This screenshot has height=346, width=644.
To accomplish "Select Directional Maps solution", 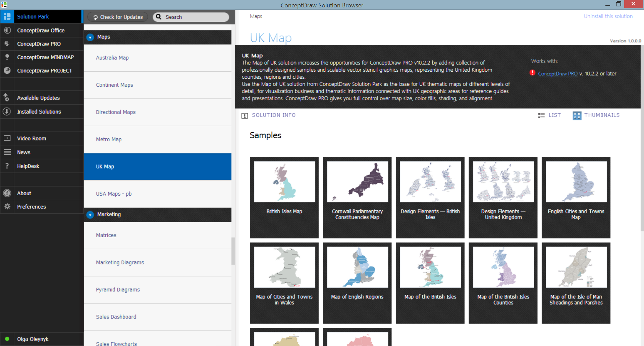I will pyautogui.click(x=158, y=112).
